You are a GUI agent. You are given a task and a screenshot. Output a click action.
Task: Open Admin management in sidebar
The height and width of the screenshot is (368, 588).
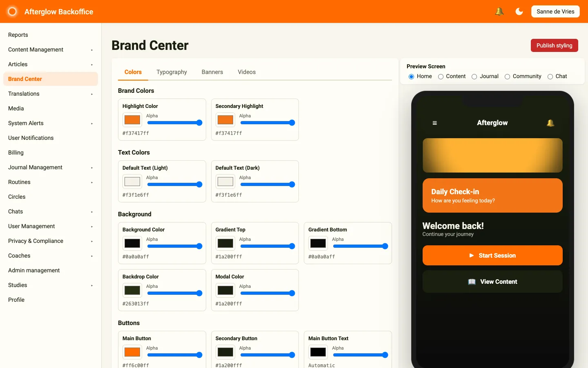pos(51,270)
